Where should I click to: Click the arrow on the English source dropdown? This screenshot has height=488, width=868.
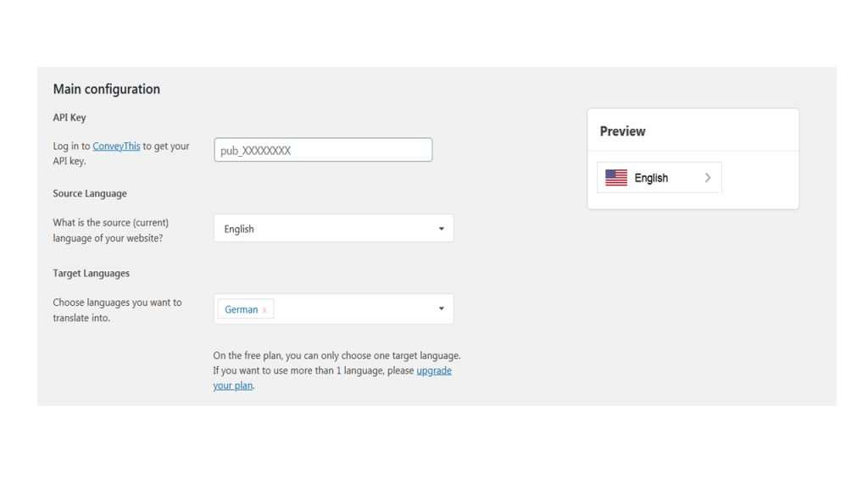(441, 229)
